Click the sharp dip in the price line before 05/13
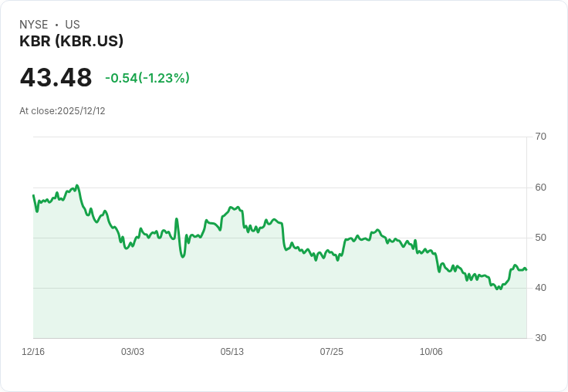568x392 pixels. (x=183, y=256)
